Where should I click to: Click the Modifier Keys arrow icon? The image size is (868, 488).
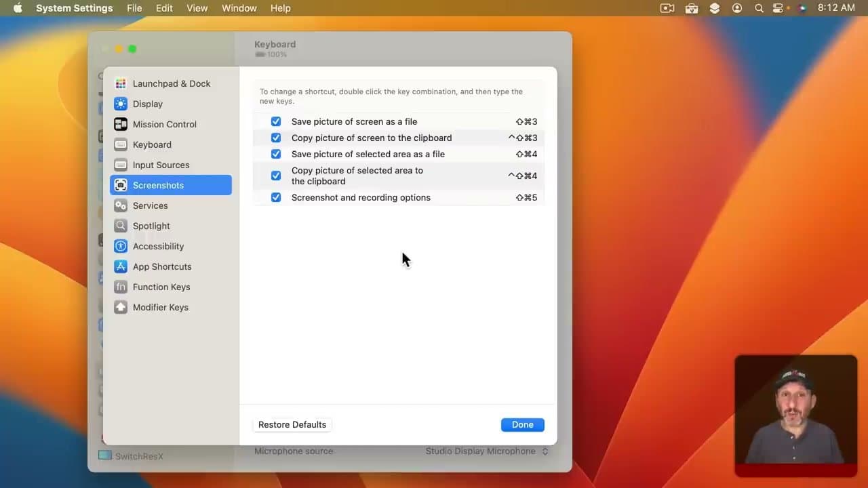(x=121, y=307)
